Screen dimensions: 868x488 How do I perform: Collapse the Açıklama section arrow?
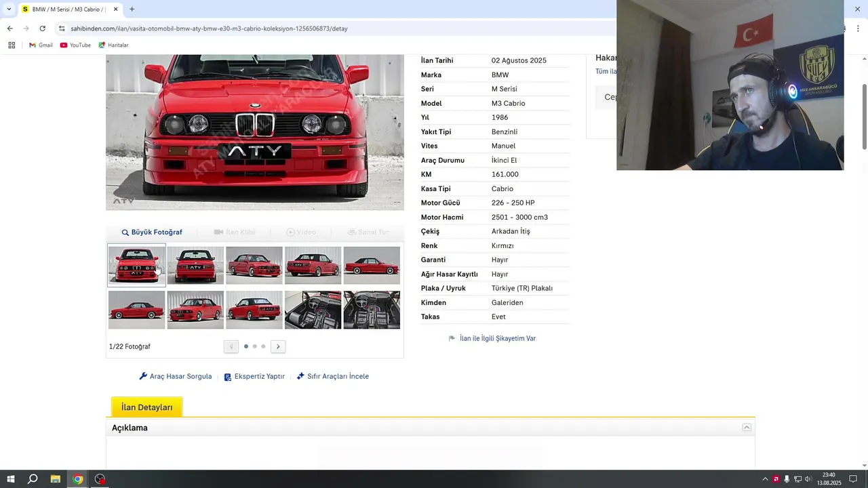[747, 428]
